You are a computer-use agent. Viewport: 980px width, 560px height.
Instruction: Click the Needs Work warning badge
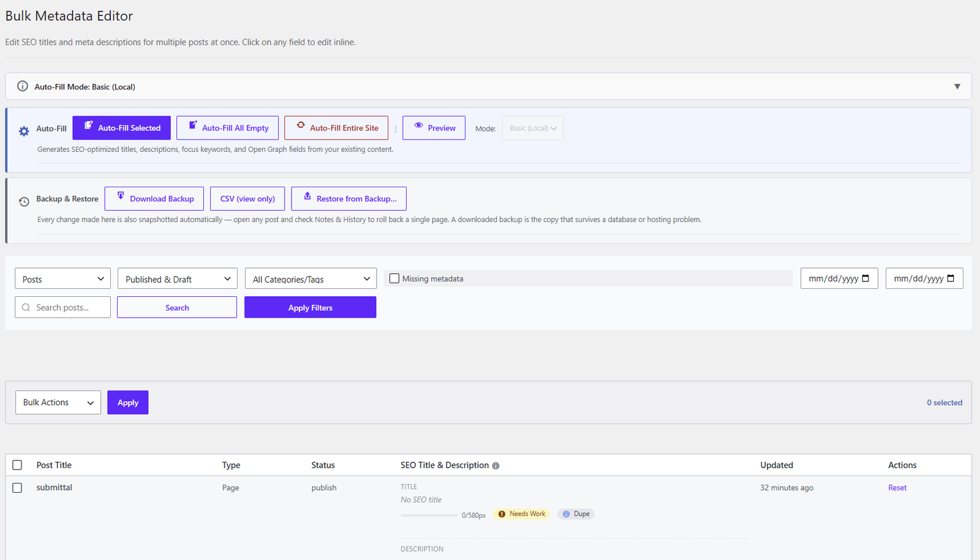[522, 514]
